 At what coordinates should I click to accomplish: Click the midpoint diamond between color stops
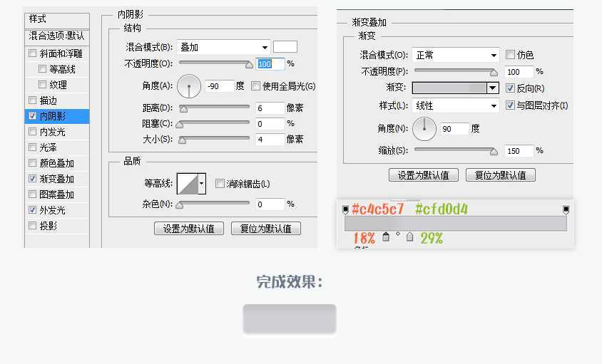[397, 234]
